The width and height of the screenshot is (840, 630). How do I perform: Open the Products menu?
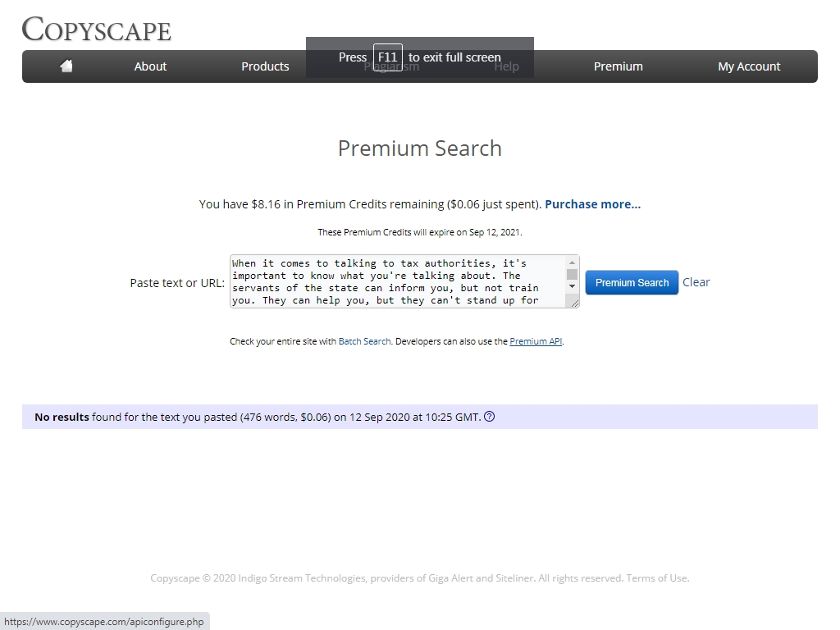coord(265,66)
